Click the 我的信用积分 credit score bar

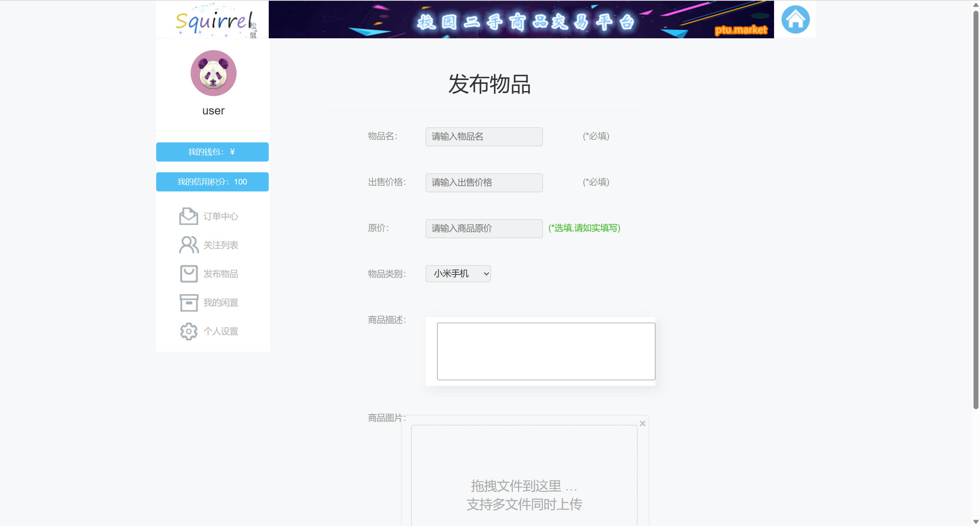coord(212,181)
